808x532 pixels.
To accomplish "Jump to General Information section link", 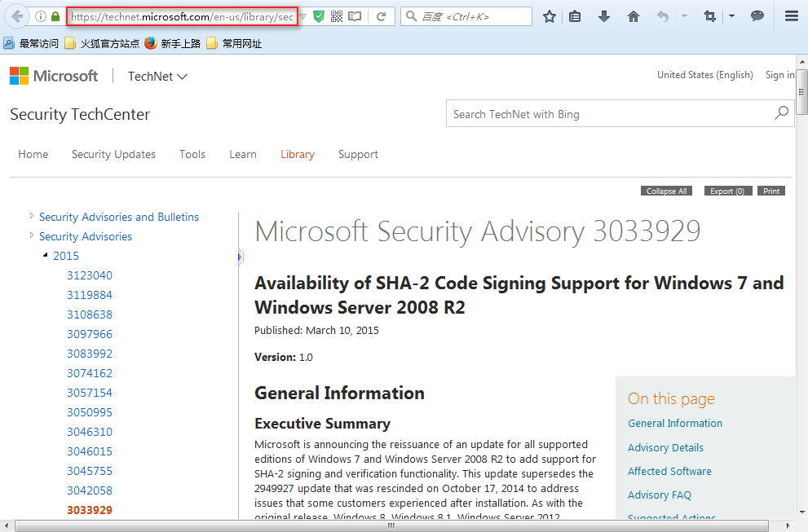I will click(x=675, y=424).
